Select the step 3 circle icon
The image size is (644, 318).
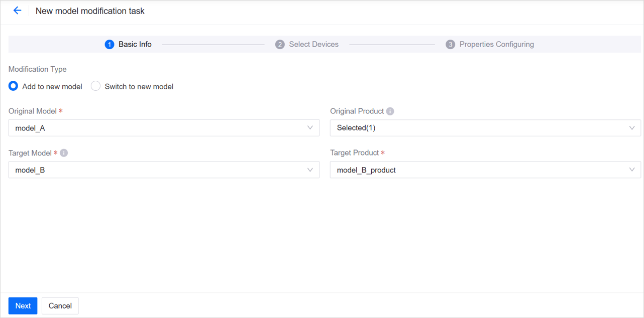click(451, 45)
